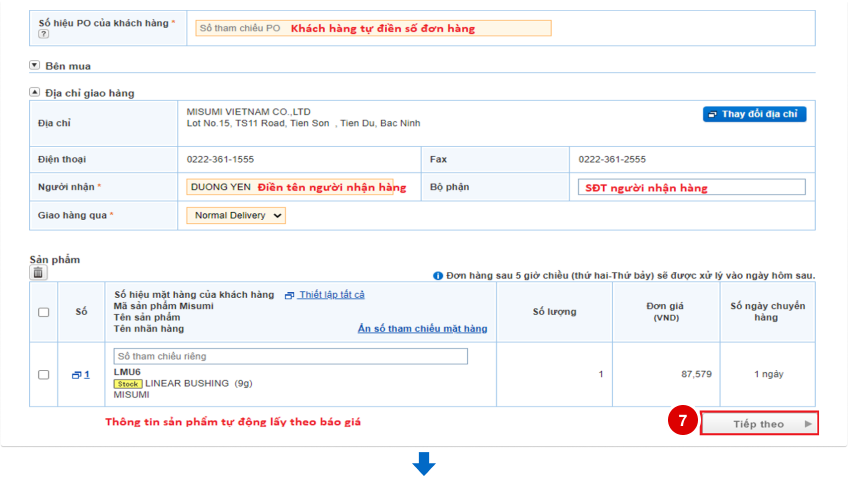Screen dimensions: 848x483
Task: Click the trash icon under Sản phẩm
Action: coord(38,272)
